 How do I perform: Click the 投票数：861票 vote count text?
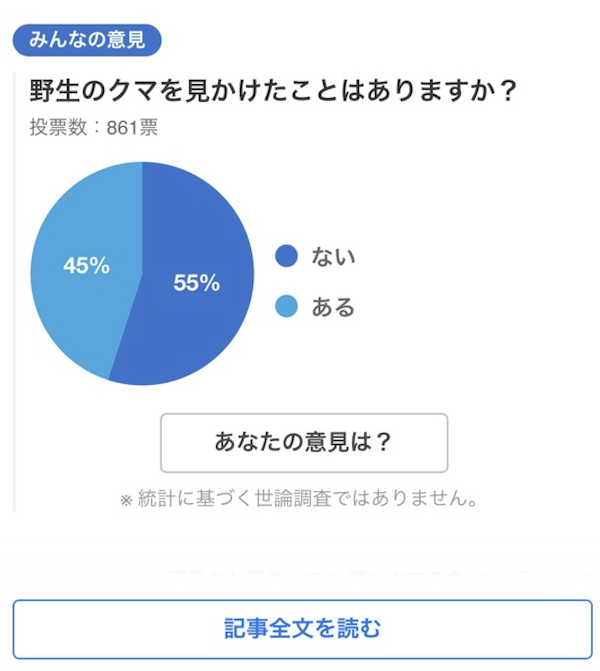pos(94,128)
